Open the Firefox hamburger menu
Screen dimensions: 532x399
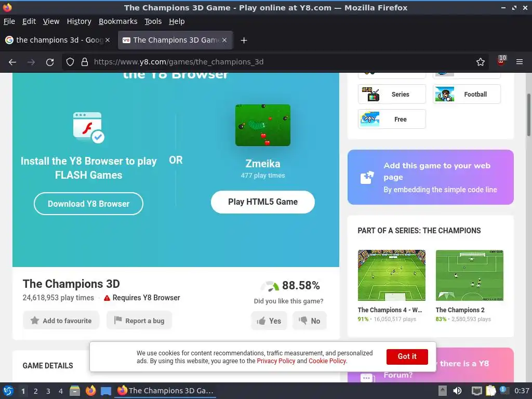[519, 62]
